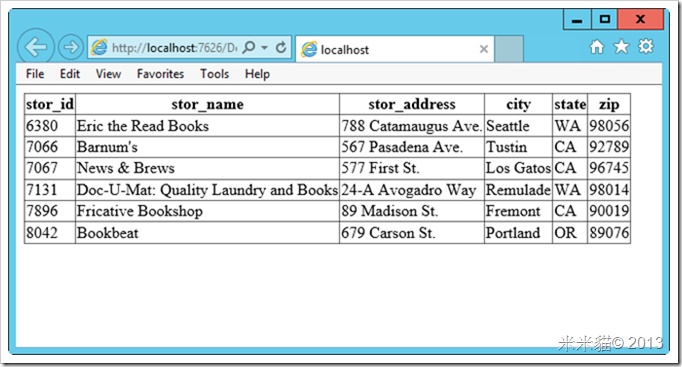This screenshot has width=682, height=367.
Task: Select the OR state cell
Action: click(570, 233)
